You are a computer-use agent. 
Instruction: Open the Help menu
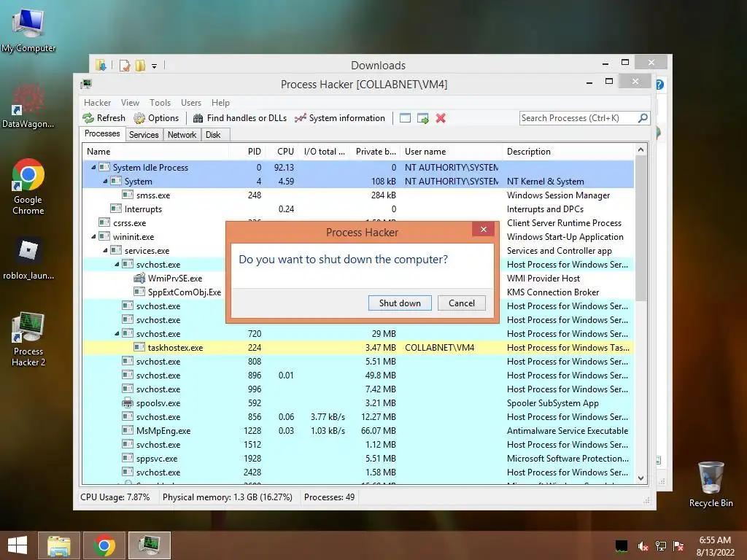[220, 102]
